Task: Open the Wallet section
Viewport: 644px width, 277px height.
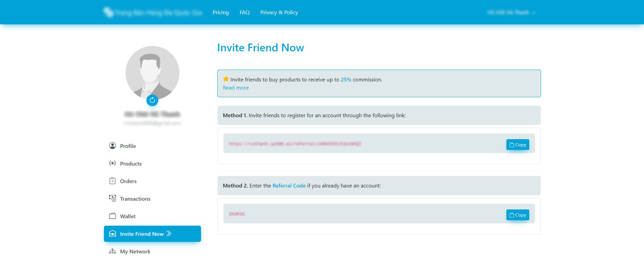Action: (x=152, y=216)
